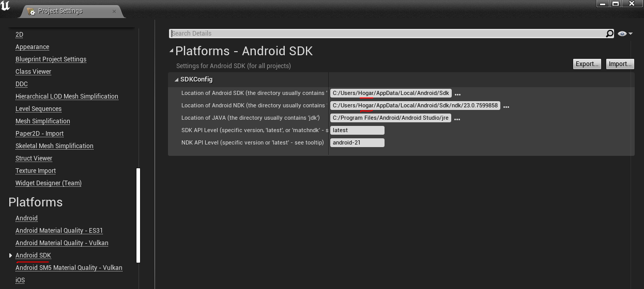Click the sidebar vertical scrollbar
Screen dimensions: 644x289
click(138, 214)
